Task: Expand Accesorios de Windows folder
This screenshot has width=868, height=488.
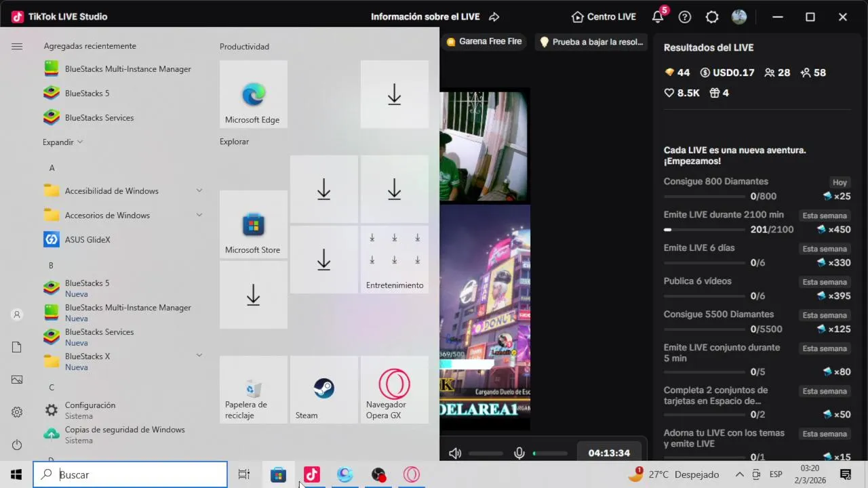Action: [122, 216]
